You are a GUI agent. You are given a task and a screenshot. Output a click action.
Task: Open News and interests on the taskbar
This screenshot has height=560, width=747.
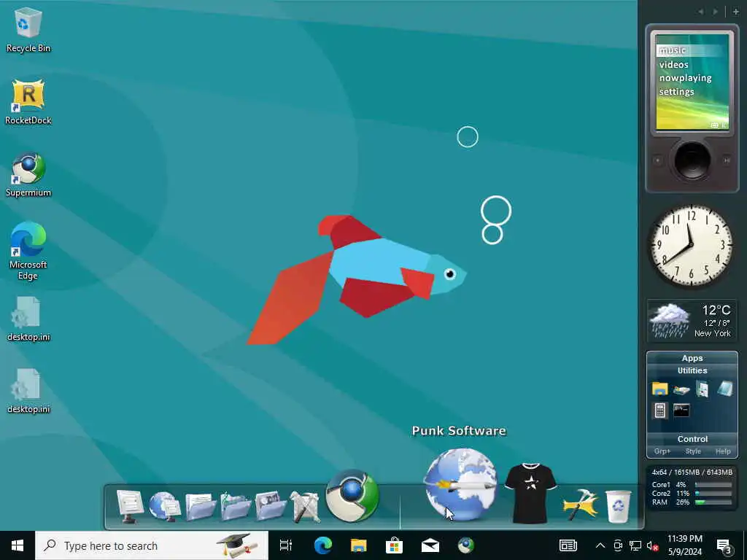point(568,545)
